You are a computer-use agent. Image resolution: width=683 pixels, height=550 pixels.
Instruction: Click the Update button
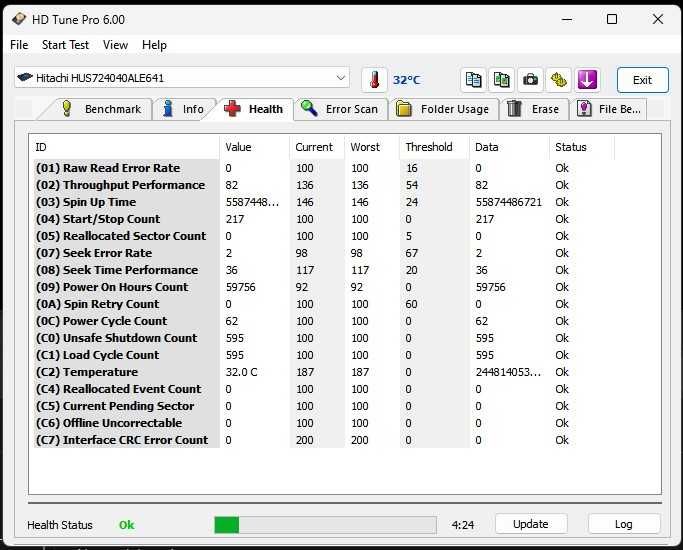[x=531, y=524]
